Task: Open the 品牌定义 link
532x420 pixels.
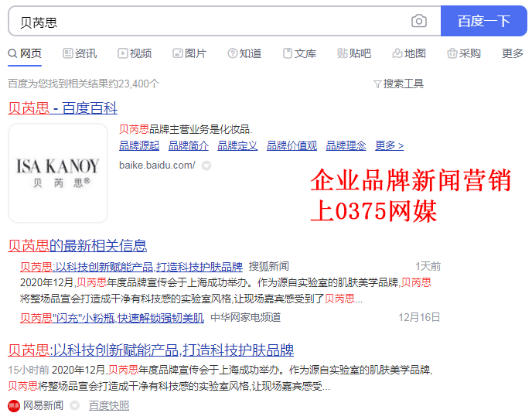Action: point(237,146)
